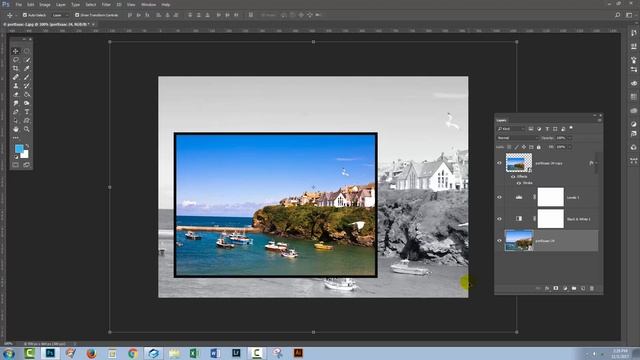Select the Paint Bucket tool
This screenshot has height=360, width=640.
(27, 94)
